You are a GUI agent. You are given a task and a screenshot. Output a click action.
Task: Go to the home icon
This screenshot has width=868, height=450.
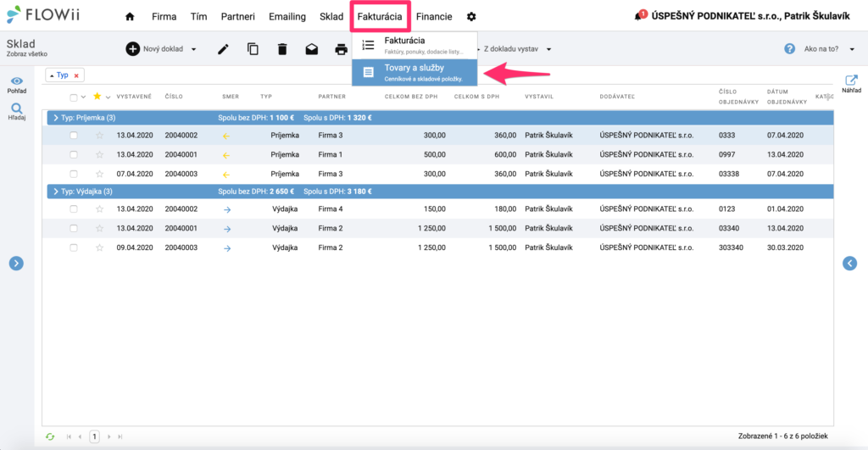130,17
